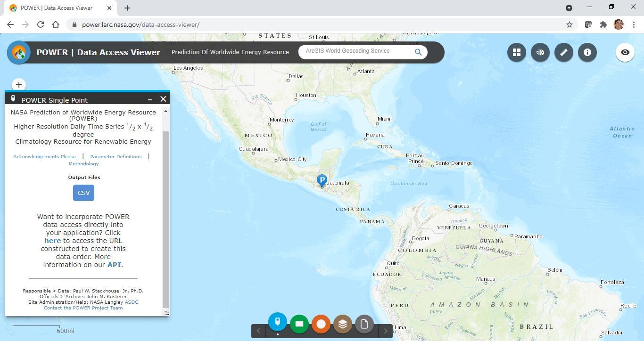644x341 pixels.
Task: Click the POWER logo icon
Action: point(19,52)
